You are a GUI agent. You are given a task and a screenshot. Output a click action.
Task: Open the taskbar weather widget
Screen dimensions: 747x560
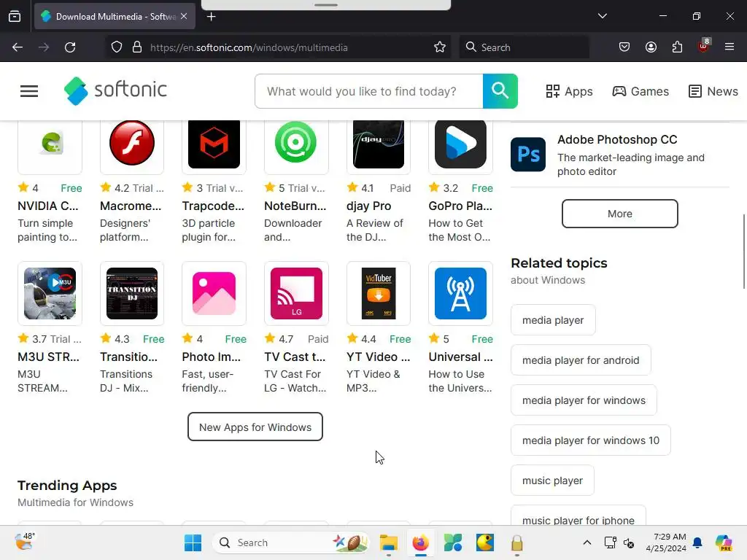(24, 542)
